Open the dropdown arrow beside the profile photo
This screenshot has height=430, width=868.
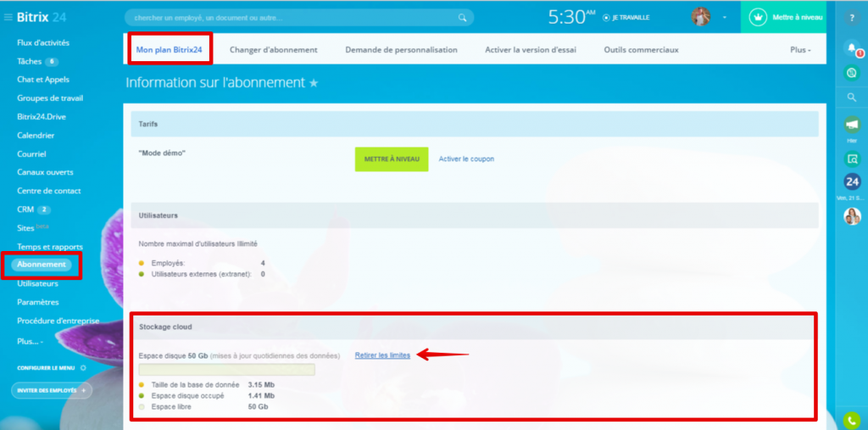pyautogui.click(x=724, y=18)
